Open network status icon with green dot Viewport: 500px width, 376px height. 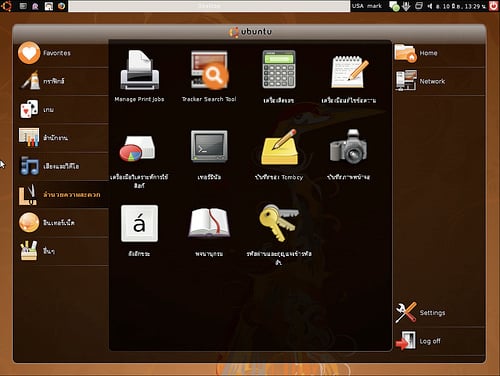394,6
